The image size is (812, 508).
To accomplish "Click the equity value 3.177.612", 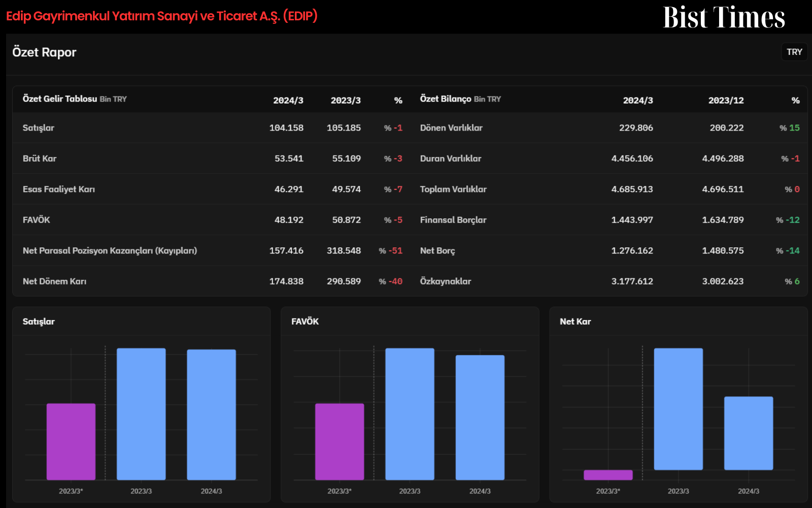I will pos(632,281).
